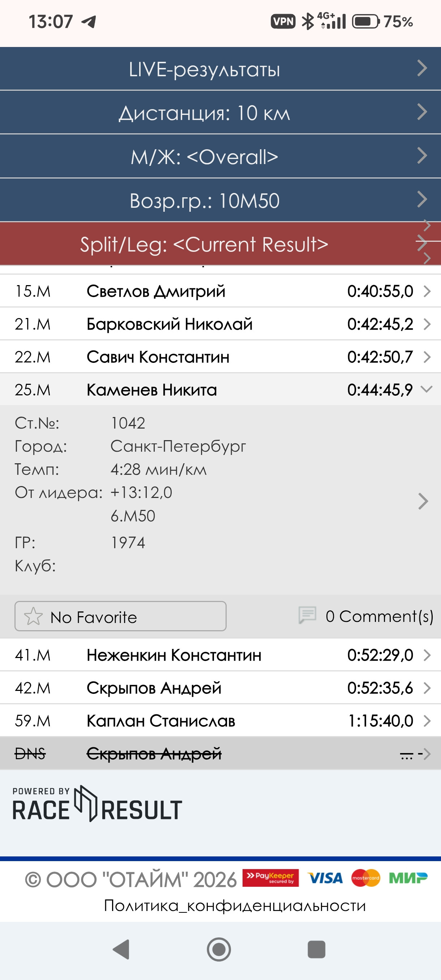Tap the MIR payment logo
Viewport: 441px width, 980px height.
408,878
